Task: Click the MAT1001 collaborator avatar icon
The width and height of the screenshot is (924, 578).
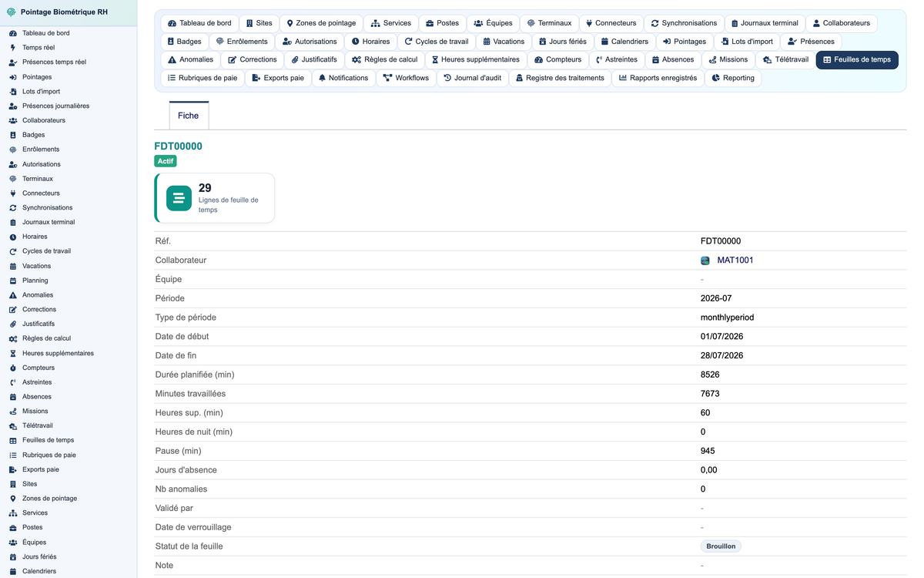Action: tap(705, 260)
